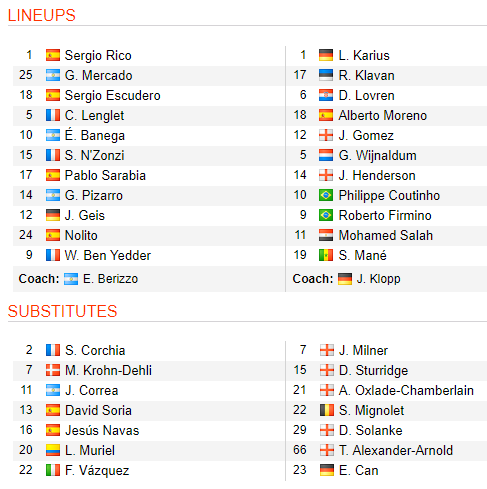
Task: Open A. Oxlade-Chamberlain substitute link
Action: tap(406, 390)
